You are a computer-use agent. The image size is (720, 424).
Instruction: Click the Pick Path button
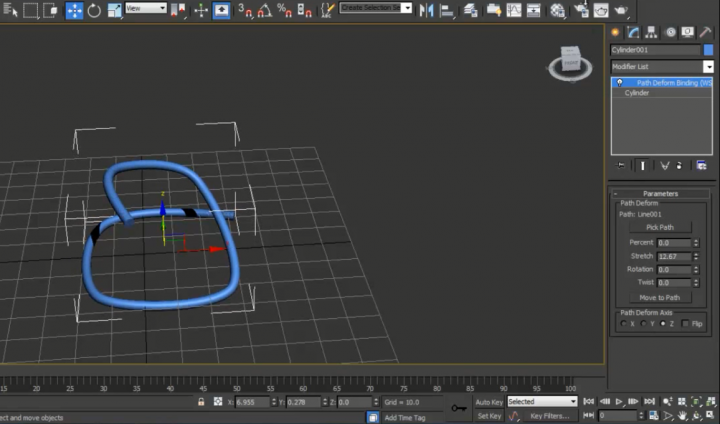coord(659,227)
